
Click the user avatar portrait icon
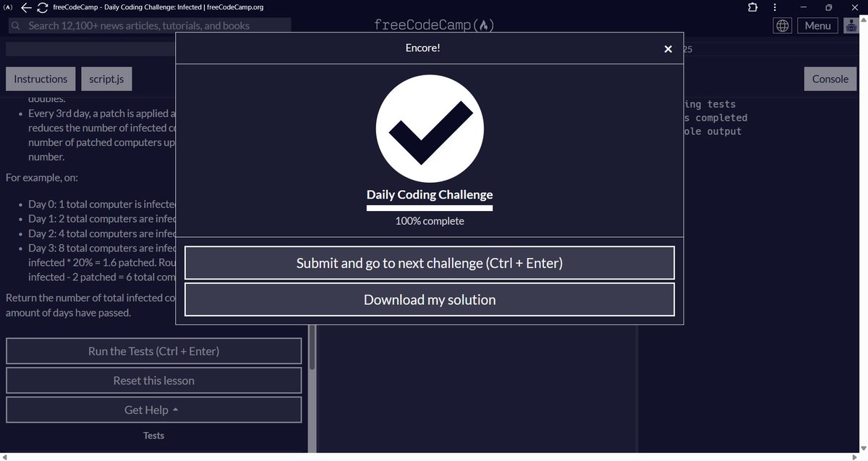pyautogui.click(x=851, y=25)
